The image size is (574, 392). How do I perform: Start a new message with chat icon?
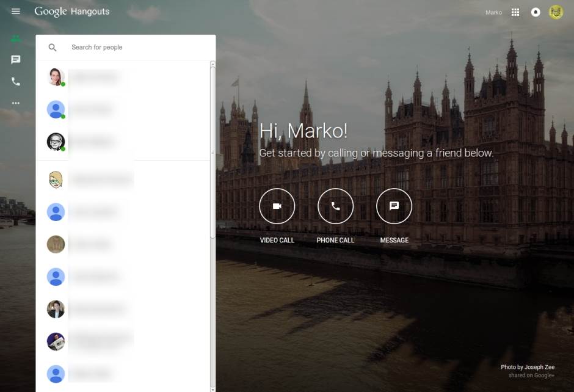394,206
